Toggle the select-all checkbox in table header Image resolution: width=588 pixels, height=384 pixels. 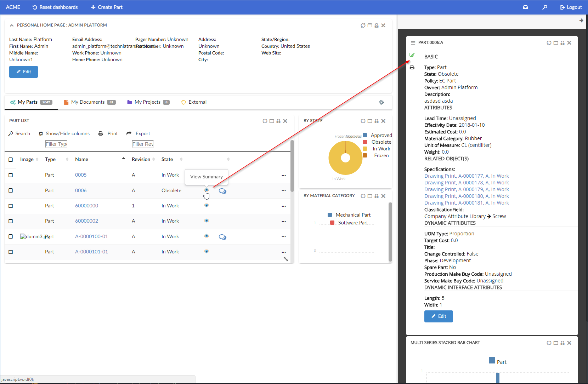tap(11, 160)
